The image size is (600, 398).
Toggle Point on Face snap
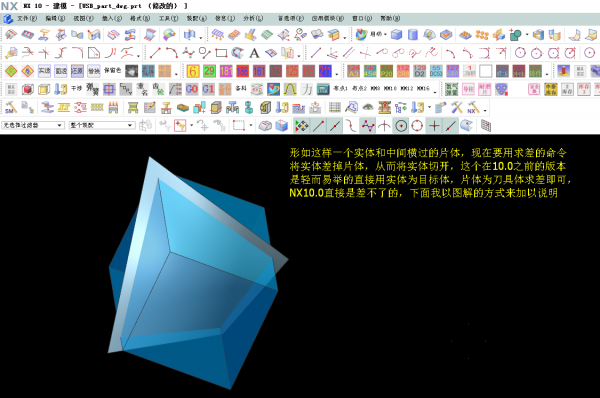point(467,126)
